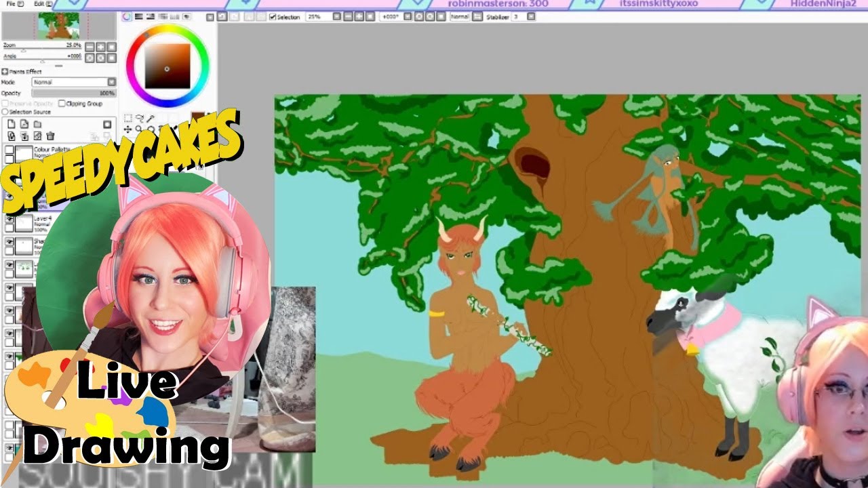Toggle the Clipping Group checkbox

click(x=62, y=104)
